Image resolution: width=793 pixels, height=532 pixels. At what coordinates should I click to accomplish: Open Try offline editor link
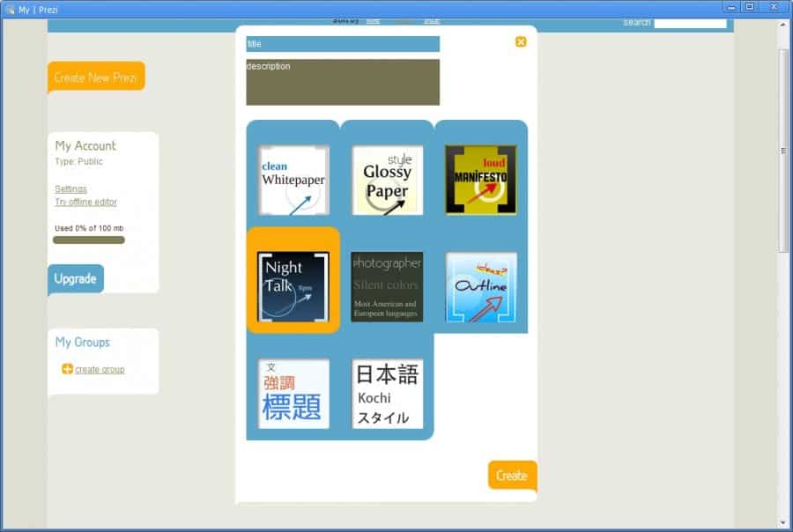click(86, 202)
